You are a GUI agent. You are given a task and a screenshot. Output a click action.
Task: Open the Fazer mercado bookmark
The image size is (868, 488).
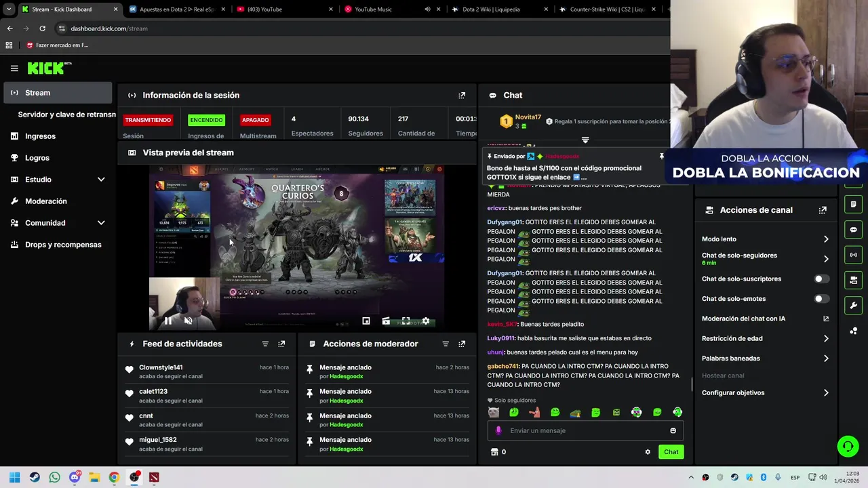click(x=57, y=45)
